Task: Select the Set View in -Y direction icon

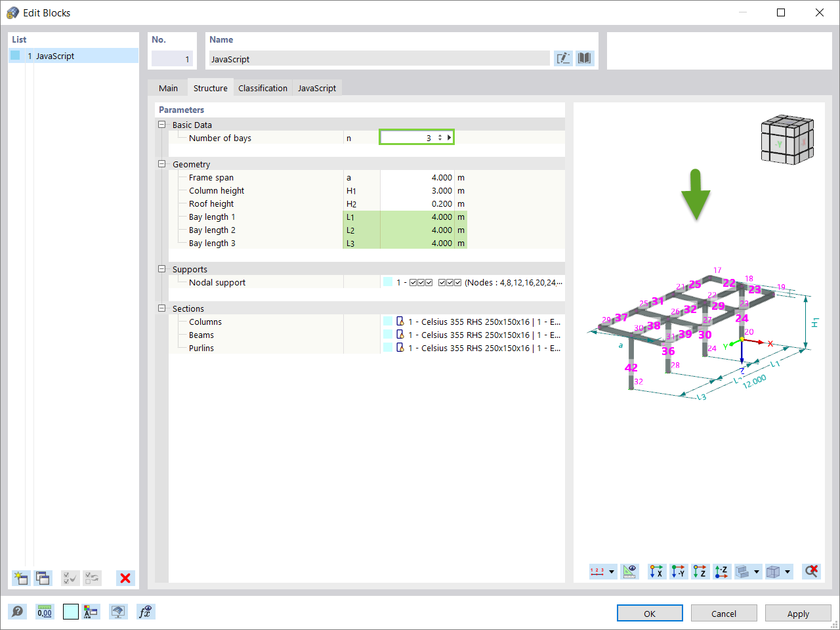Action: [x=679, y=572]
